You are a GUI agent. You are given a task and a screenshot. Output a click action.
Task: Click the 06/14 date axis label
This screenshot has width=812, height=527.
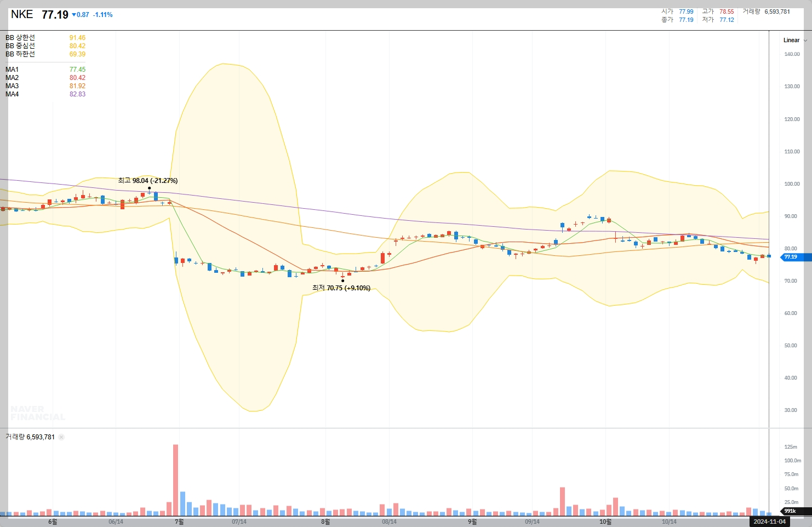116,522
